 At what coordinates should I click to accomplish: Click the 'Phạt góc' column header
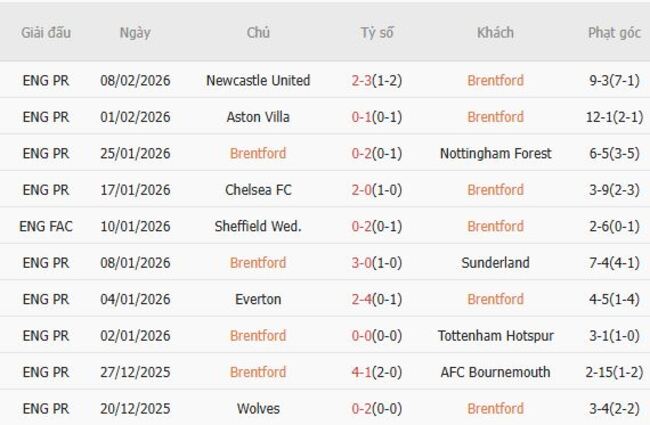tap(614, 32)
